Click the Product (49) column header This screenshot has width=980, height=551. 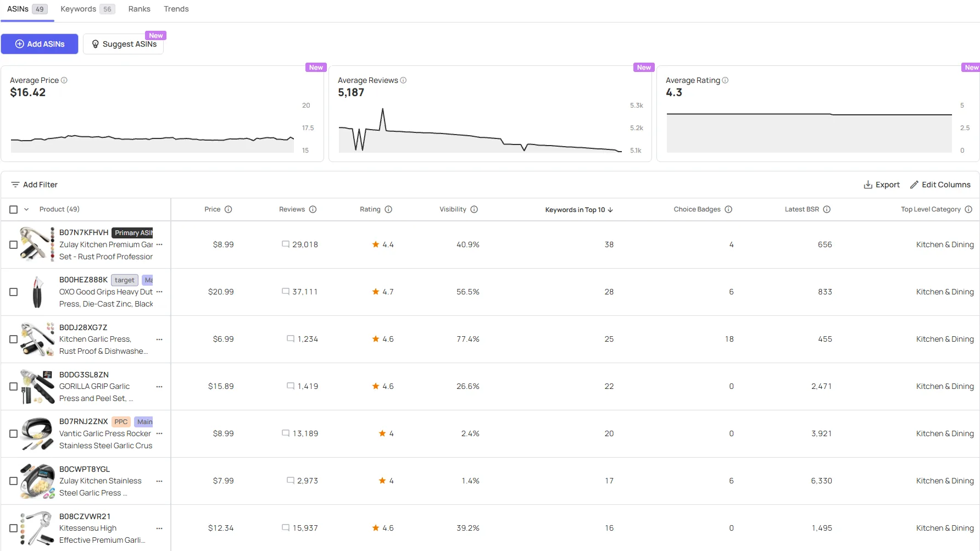click(59, 209)
